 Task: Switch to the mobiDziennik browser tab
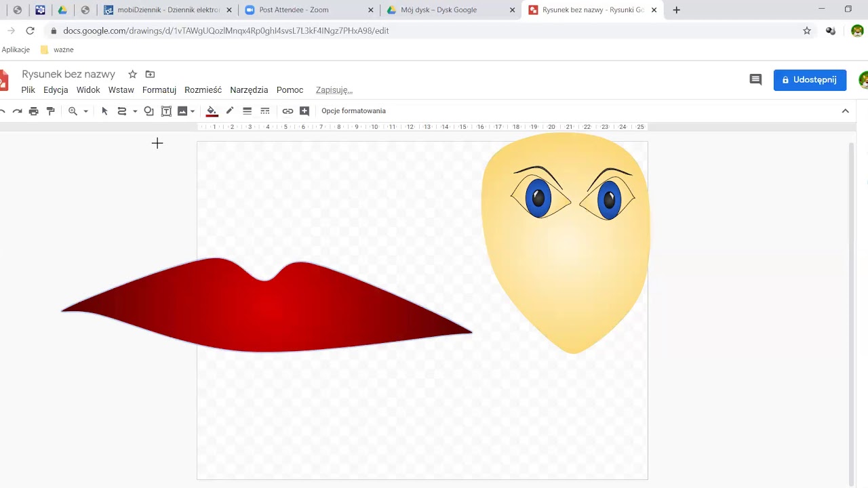pyautogui.click(x=166, y=10)
